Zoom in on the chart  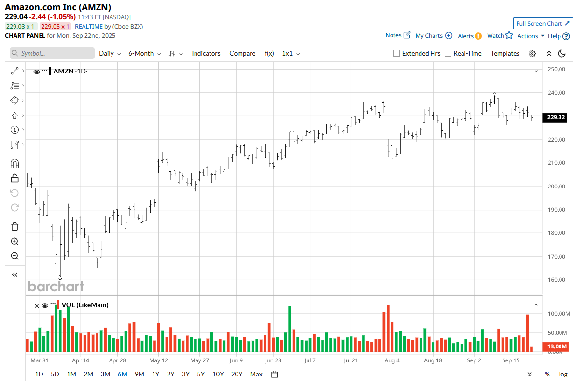coord(14,242)
